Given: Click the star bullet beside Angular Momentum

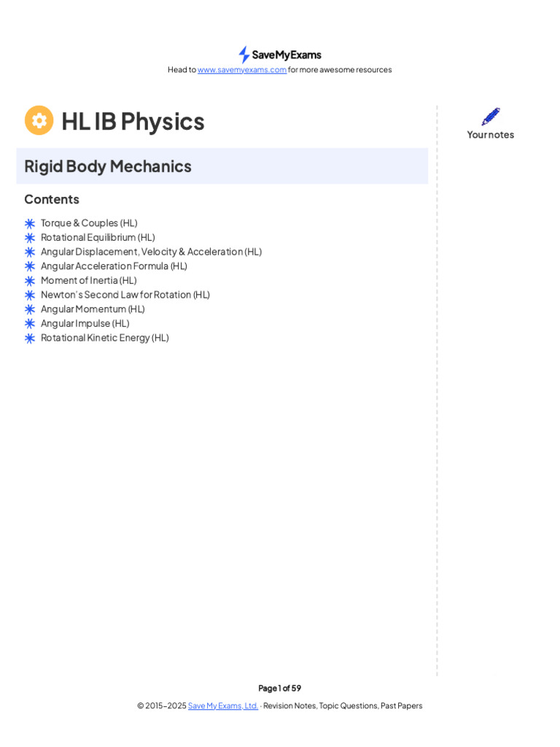Looking at the screenshot, I should coord(30,309).
